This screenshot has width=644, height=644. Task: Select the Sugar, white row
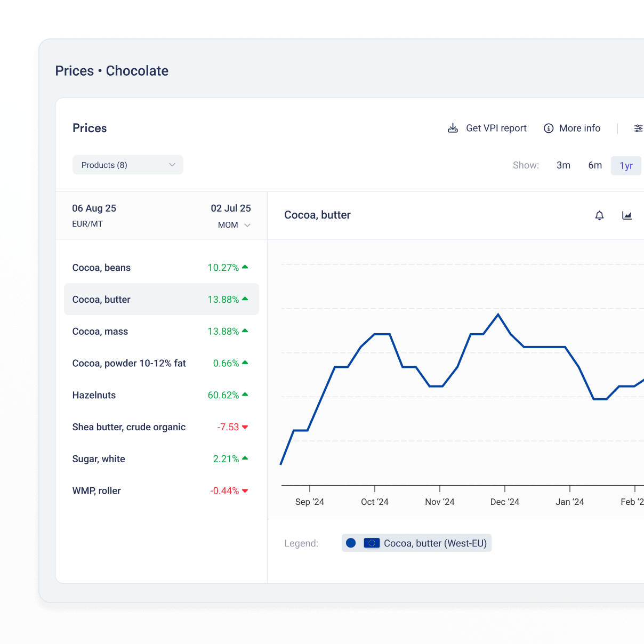(x=161, y=459)
